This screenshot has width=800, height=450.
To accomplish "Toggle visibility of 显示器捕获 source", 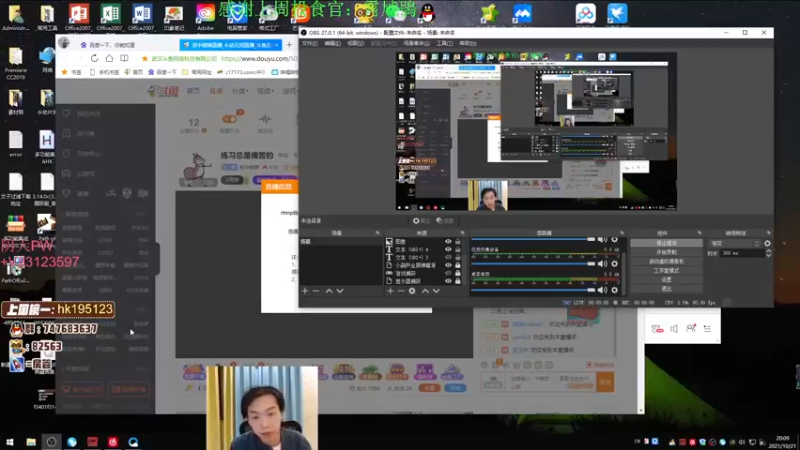I will point(448,281).
